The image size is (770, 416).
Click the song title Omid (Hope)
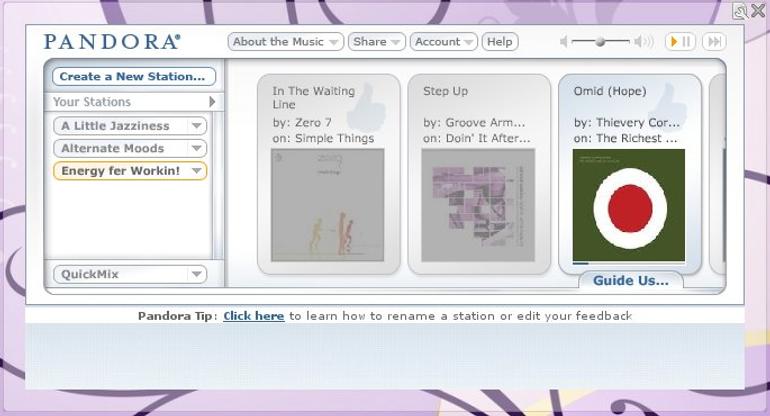610,91
